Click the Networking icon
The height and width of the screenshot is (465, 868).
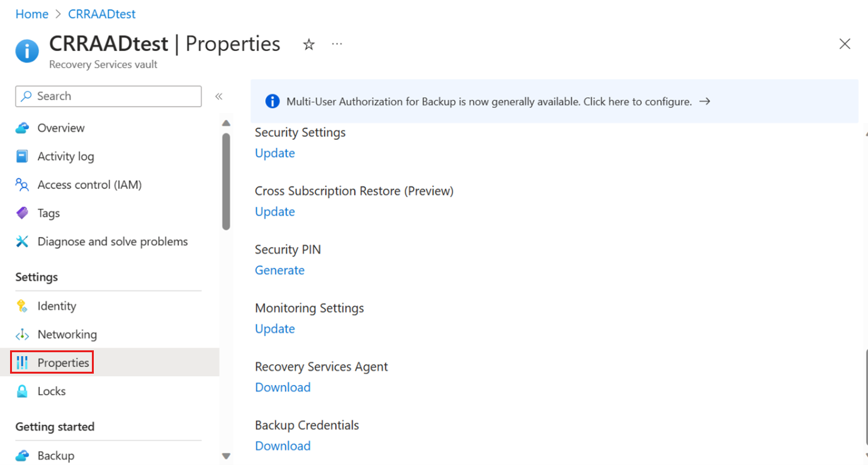click(23, 335)
